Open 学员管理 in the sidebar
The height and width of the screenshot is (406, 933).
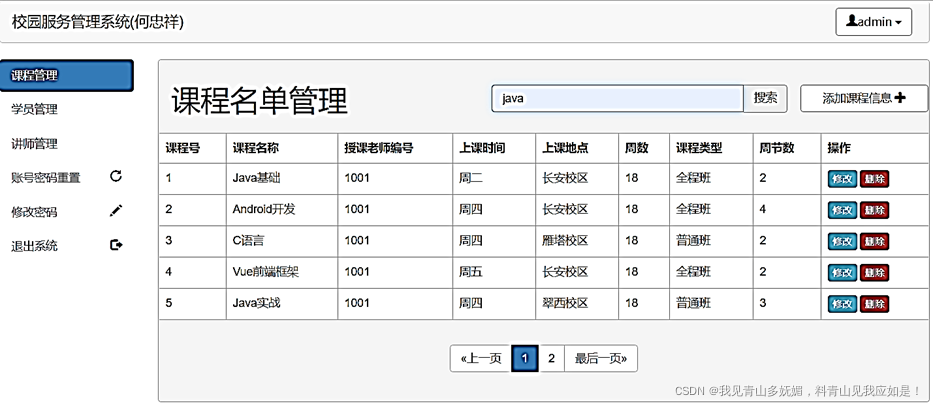[x=35, y=110]
